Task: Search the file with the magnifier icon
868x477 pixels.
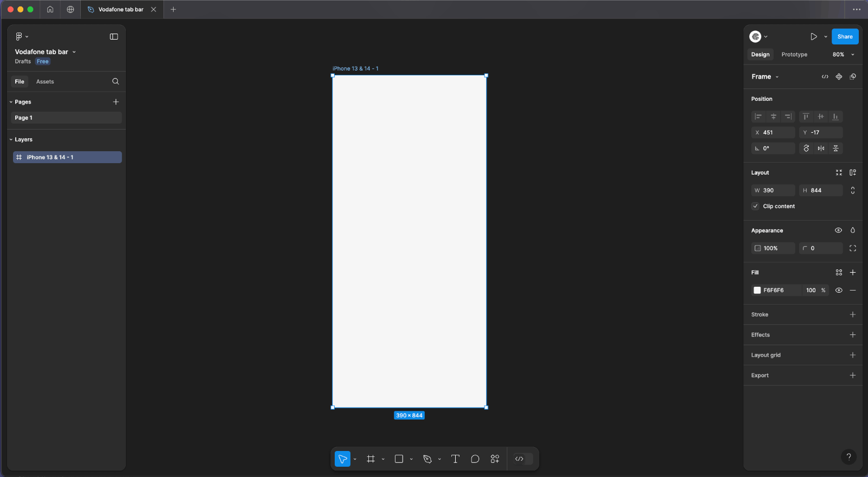Action: pyautogui.click(x=116, y=81)
